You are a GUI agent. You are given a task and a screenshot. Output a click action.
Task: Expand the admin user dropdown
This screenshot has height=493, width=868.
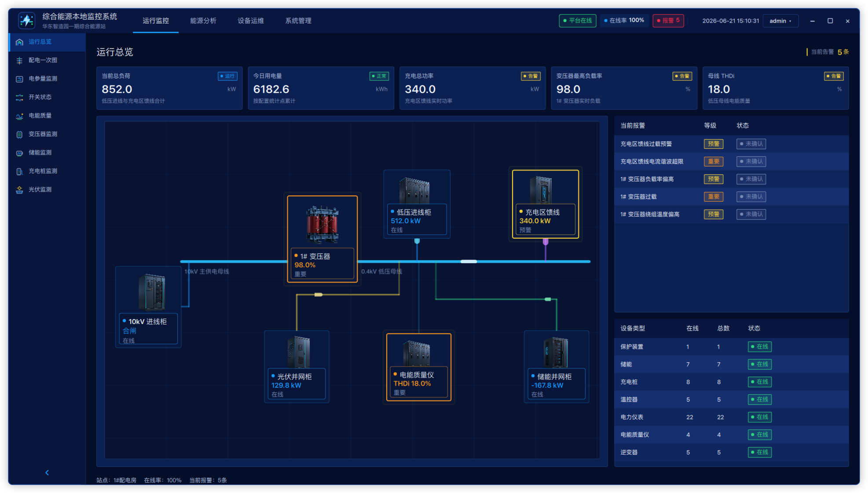[780, 21]
